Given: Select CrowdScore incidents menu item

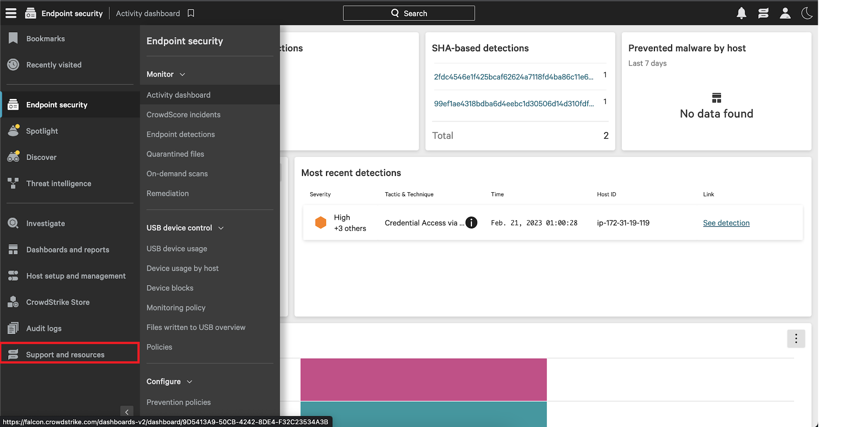Looking at the screenshot, I should coord(183,114).
